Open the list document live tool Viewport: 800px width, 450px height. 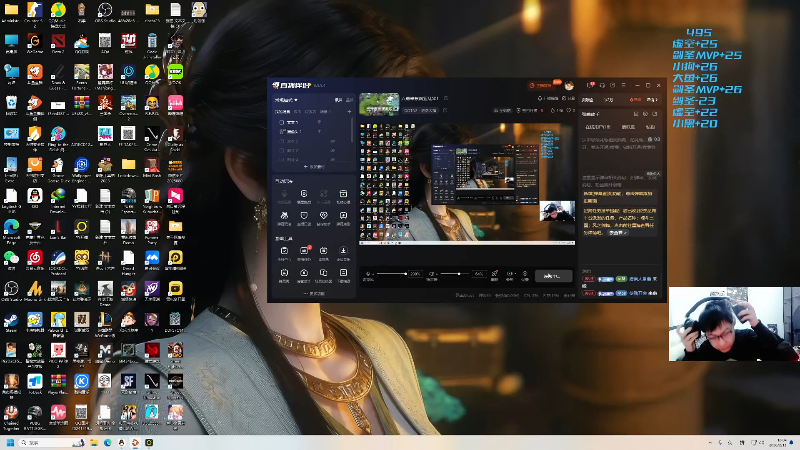point(343,274)
